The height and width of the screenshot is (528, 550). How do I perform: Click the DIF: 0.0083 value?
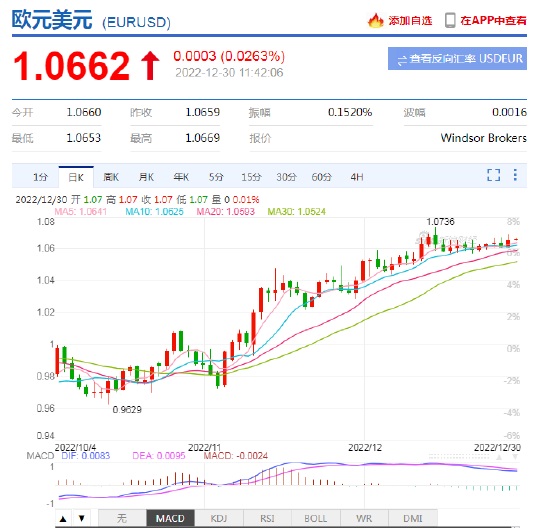click(86, 456)
